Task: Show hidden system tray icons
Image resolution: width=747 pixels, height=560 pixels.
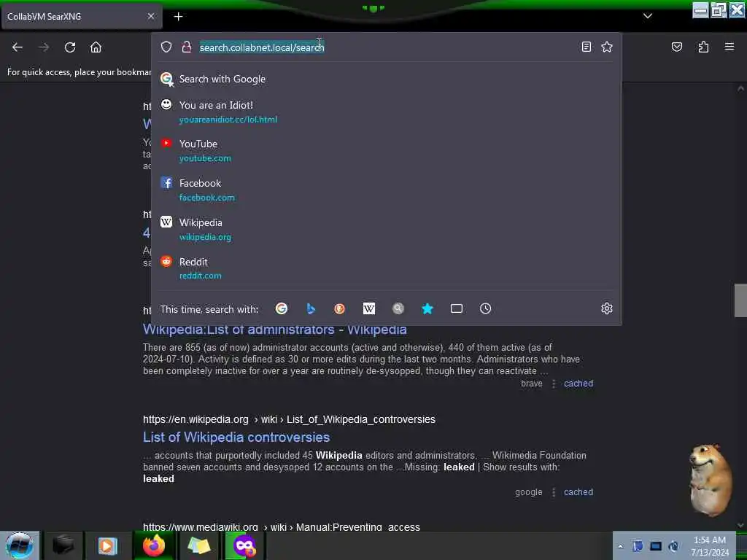Action: coord(620,546)
